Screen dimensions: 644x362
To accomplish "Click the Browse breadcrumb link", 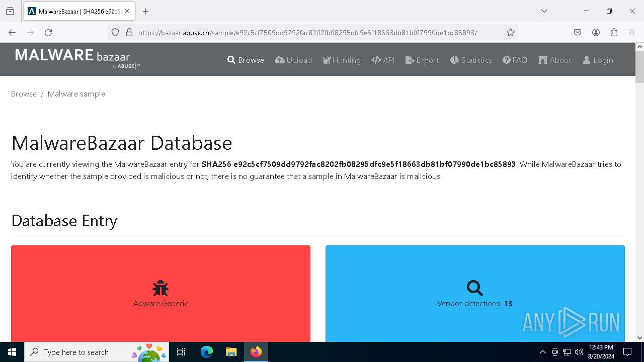I will tap(24, 94).
